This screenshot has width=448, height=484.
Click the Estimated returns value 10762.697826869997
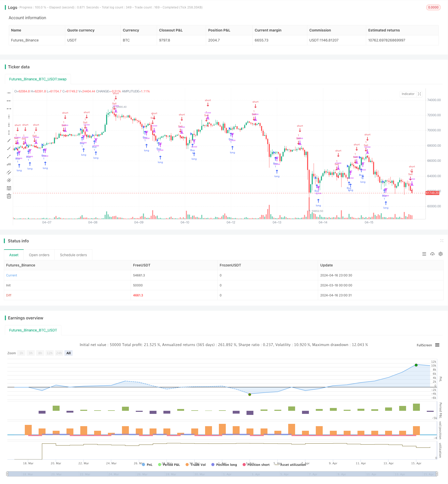click(x=387, y=40)
